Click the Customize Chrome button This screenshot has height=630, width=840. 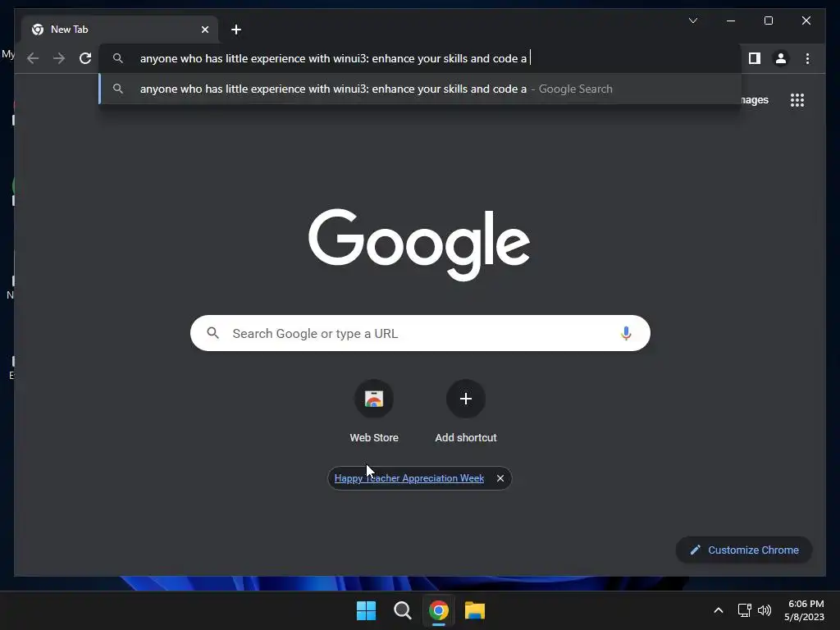tap(743, 550)
